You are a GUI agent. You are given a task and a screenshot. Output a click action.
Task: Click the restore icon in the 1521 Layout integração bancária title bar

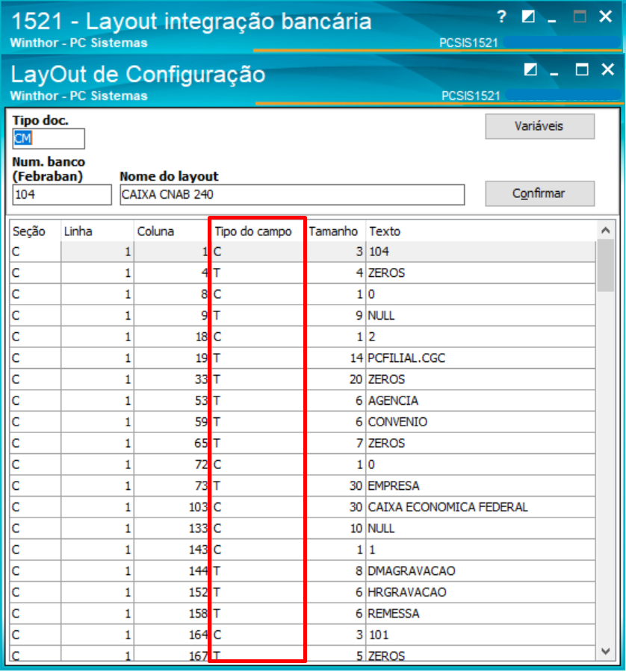pos(528,16)
